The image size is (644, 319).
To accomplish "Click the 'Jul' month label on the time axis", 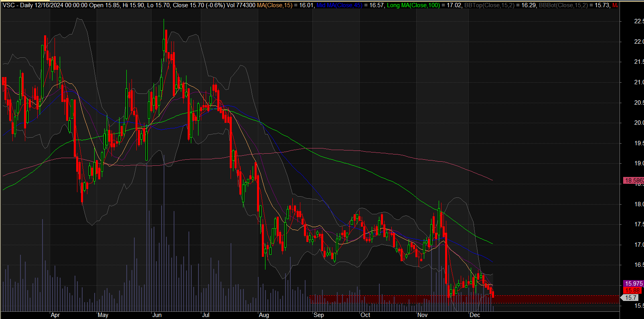I will 206,315.
